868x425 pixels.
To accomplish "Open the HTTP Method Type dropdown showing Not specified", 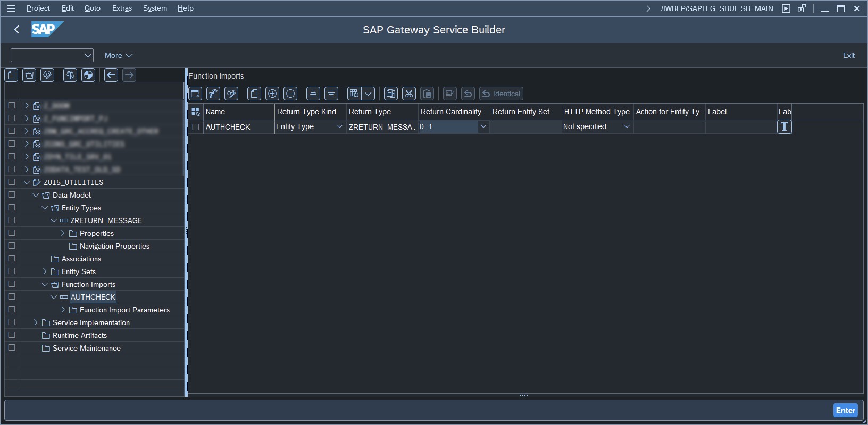I will tap(627, 126).
